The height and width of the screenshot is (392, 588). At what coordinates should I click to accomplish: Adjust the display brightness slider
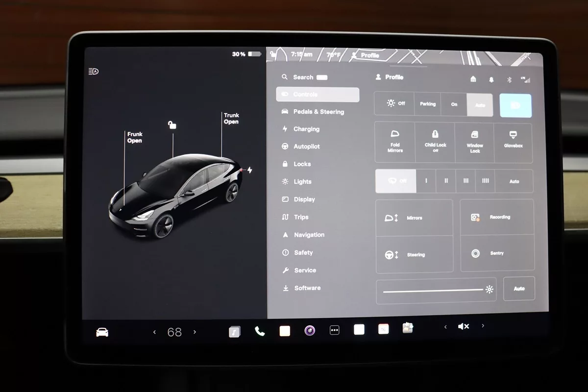(x=434, y=290)
